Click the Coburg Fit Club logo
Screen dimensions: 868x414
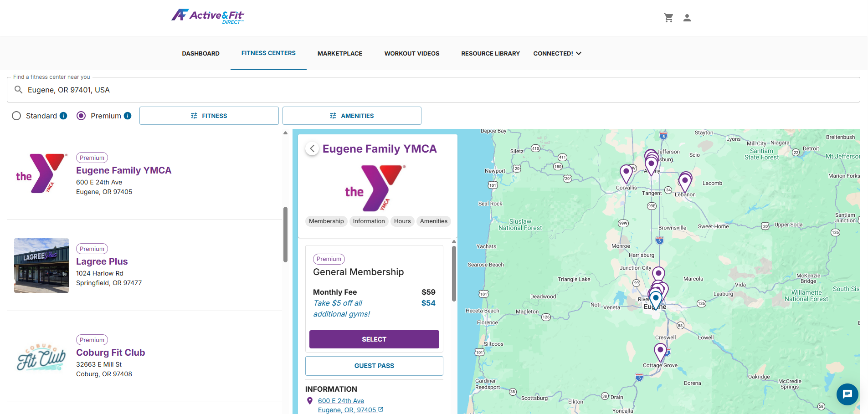click(41, 357)
